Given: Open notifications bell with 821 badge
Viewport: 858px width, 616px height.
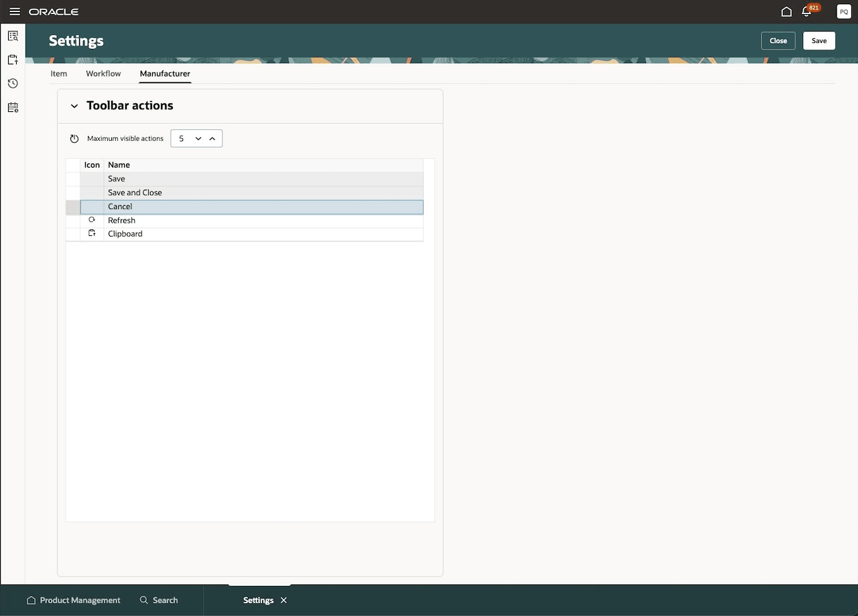Looking at the screenshot, I should point(807,12).
